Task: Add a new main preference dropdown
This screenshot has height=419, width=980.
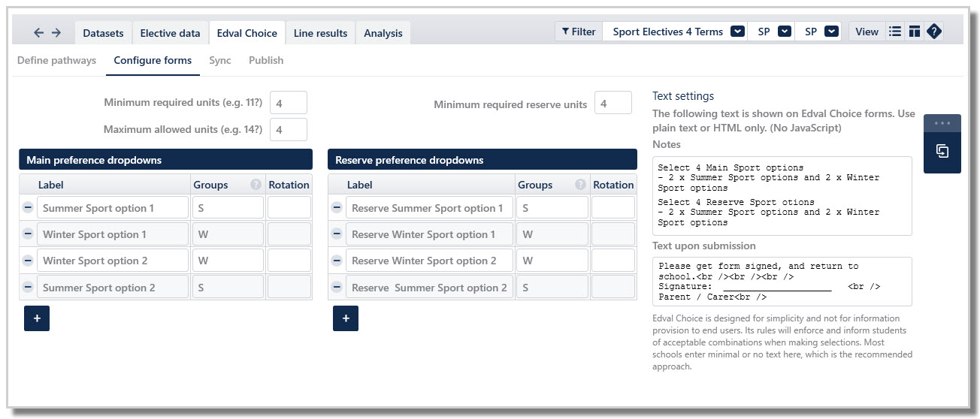Action: (37, 318)
